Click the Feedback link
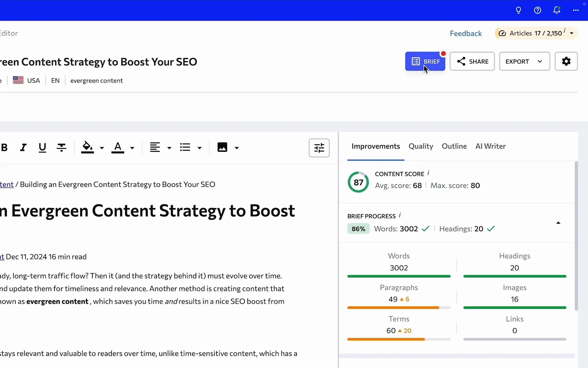Viewport: 588px width, 368px height. click(466, 33)
